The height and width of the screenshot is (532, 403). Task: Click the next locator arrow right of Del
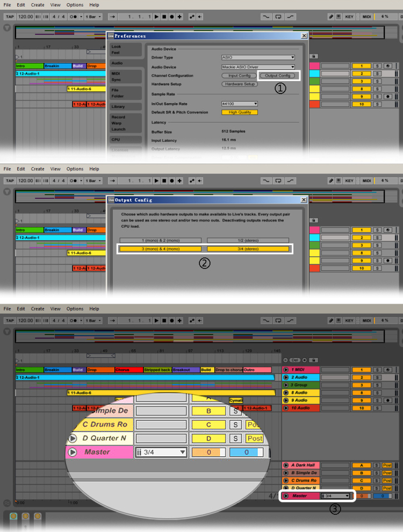(305, 360)
